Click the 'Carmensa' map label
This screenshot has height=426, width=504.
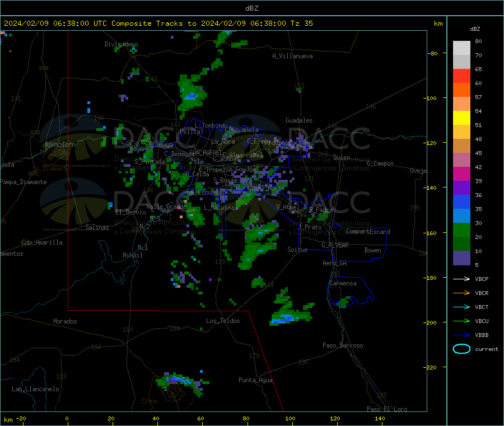click(343, 283)
